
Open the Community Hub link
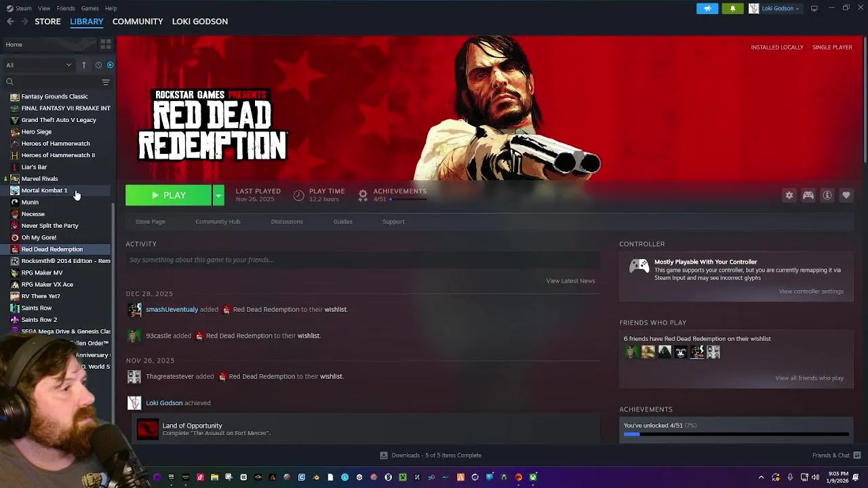[x=218, y=222]
